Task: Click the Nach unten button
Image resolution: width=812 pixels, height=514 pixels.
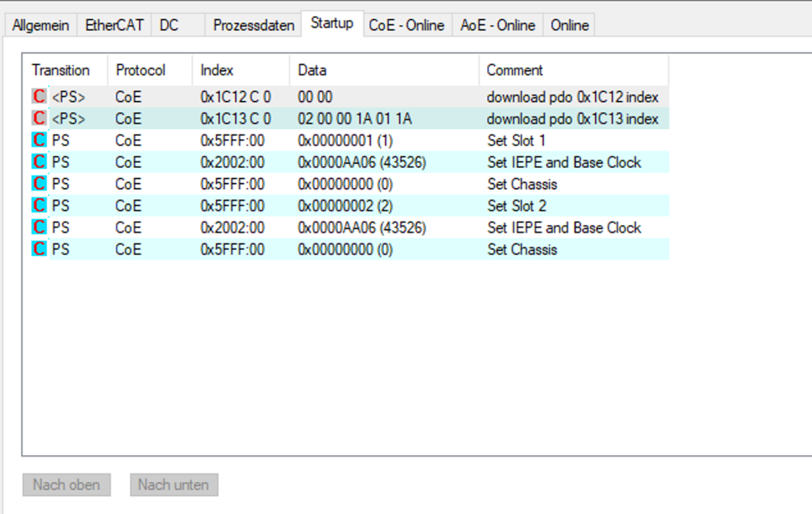Action: coord(174,485)
